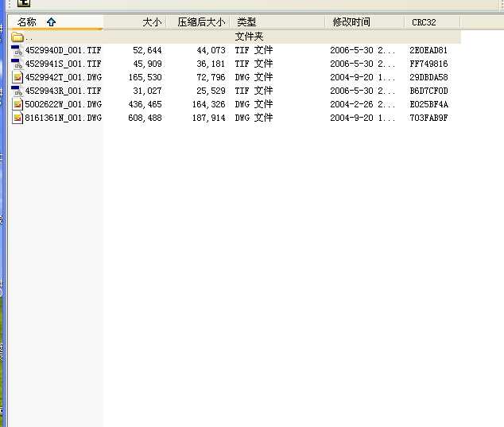Image resolution: width=504 pixels, height=427 pixels.
Task: Sort by the 类型 column header
Action: (x=277, y=22)
